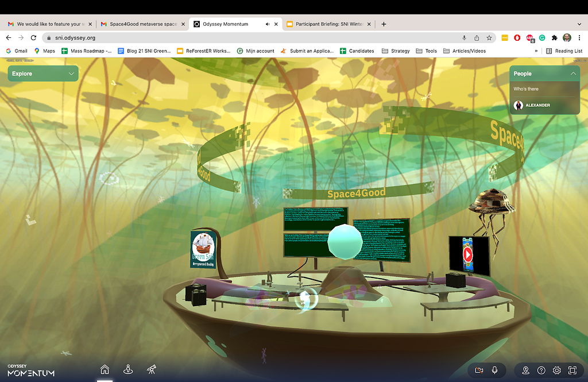Open the Momentum settings gear

click(557, 371)
